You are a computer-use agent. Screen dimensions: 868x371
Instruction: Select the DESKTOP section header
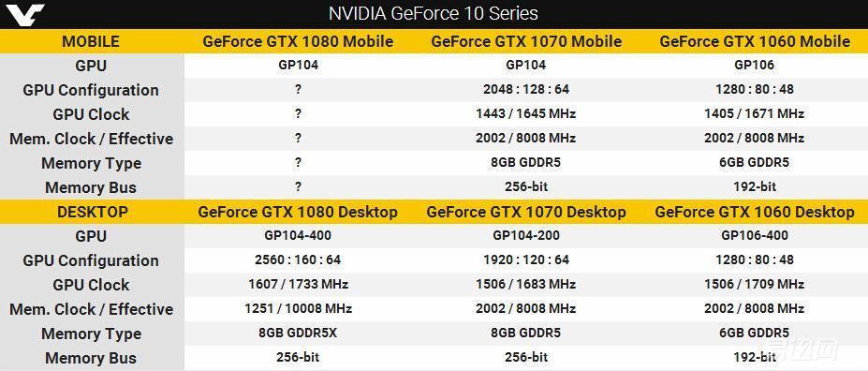[x=92, y=212]
